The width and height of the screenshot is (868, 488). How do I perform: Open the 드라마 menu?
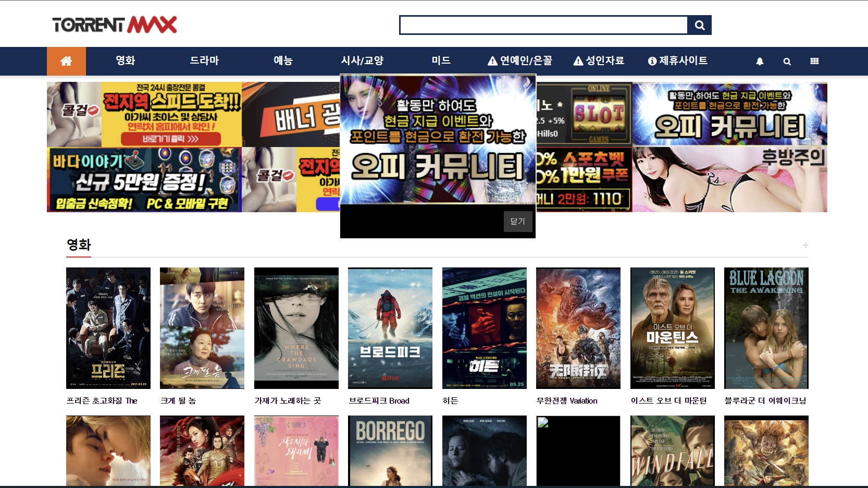[204, 60]
